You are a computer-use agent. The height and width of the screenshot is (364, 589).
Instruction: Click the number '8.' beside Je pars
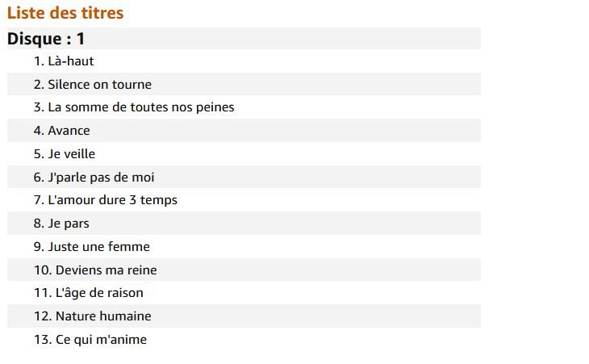pos(39,224)
